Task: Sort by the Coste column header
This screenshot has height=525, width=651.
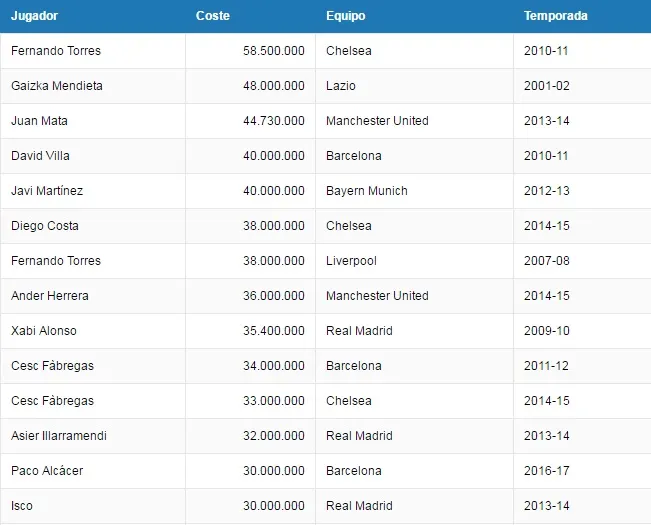Action: click(213, 16)
